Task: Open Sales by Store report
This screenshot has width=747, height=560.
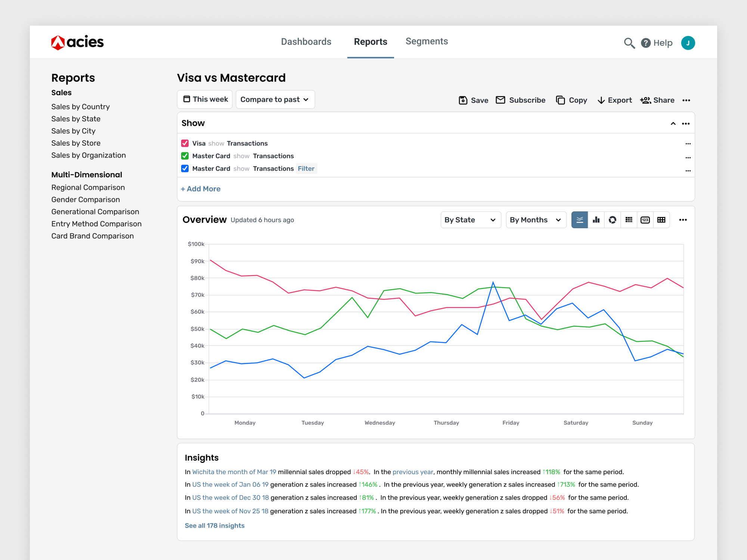Action: 76,143
